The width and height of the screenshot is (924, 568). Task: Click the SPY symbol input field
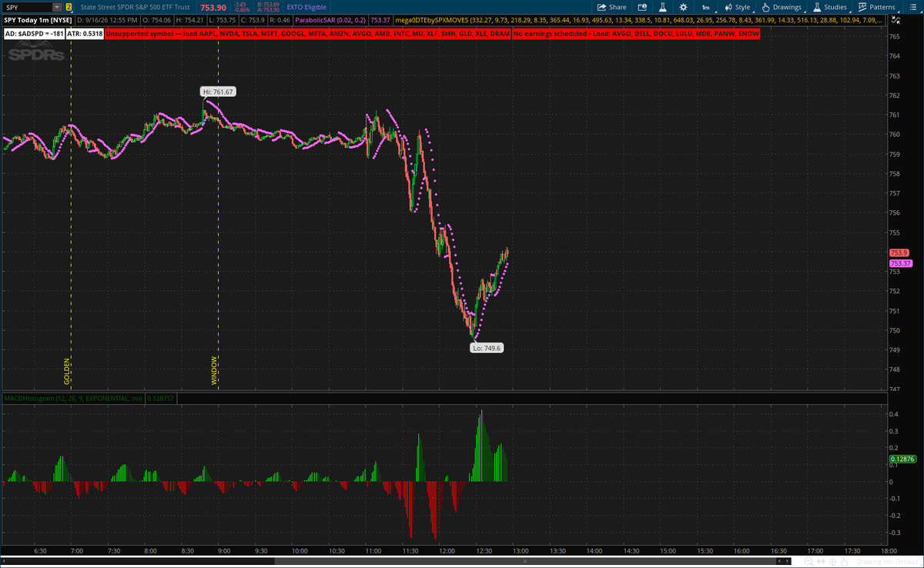coord(27,7)
